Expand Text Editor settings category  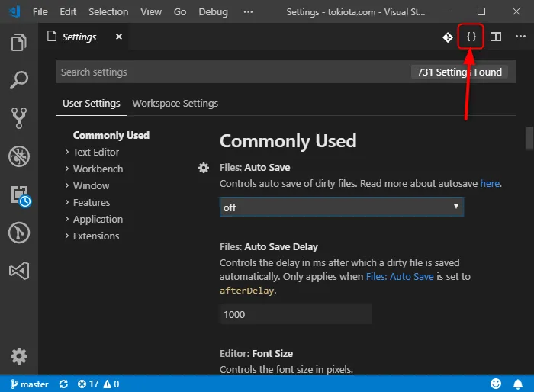[x=95, y=152]
